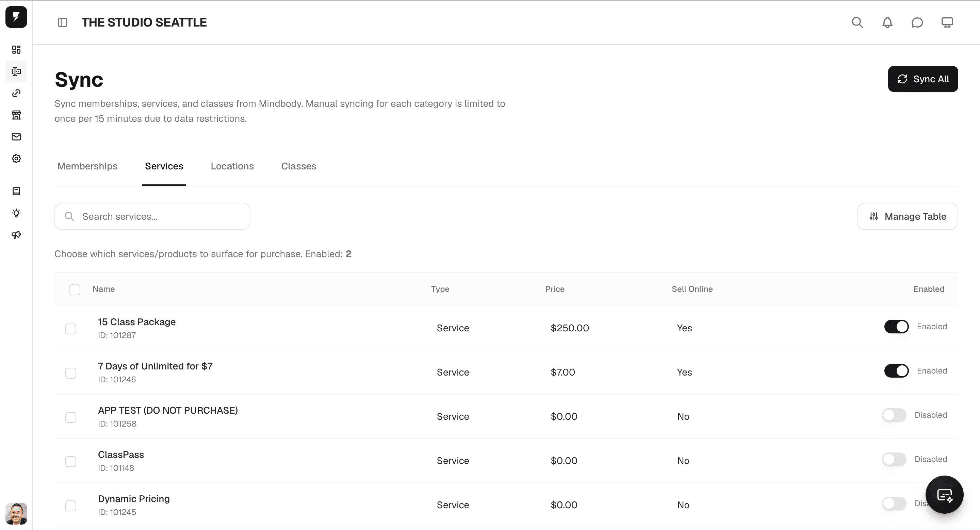Click the Sell Online column header

click(692, 289)
